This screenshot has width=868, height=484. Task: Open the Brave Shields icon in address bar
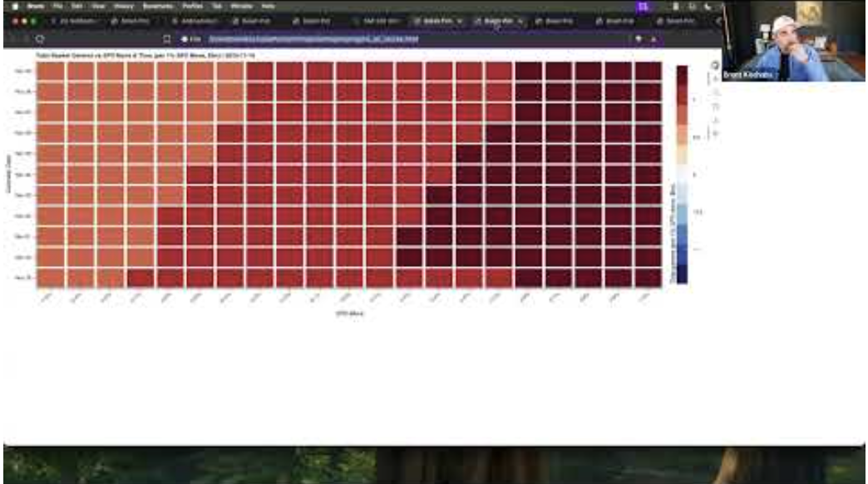(x=639, y=38)
